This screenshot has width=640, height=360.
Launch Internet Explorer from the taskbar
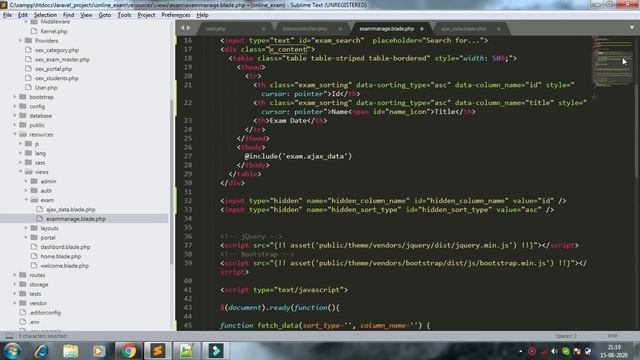(x=41, y=351)
